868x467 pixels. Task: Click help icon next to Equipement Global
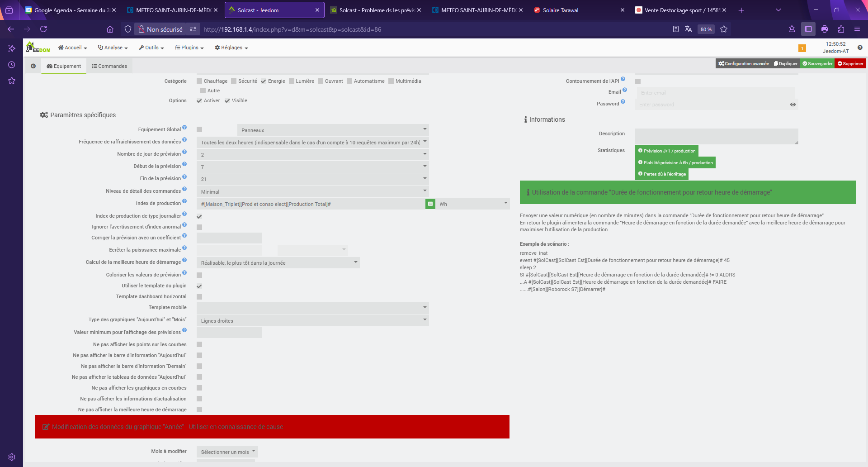[x=184, y=128]
